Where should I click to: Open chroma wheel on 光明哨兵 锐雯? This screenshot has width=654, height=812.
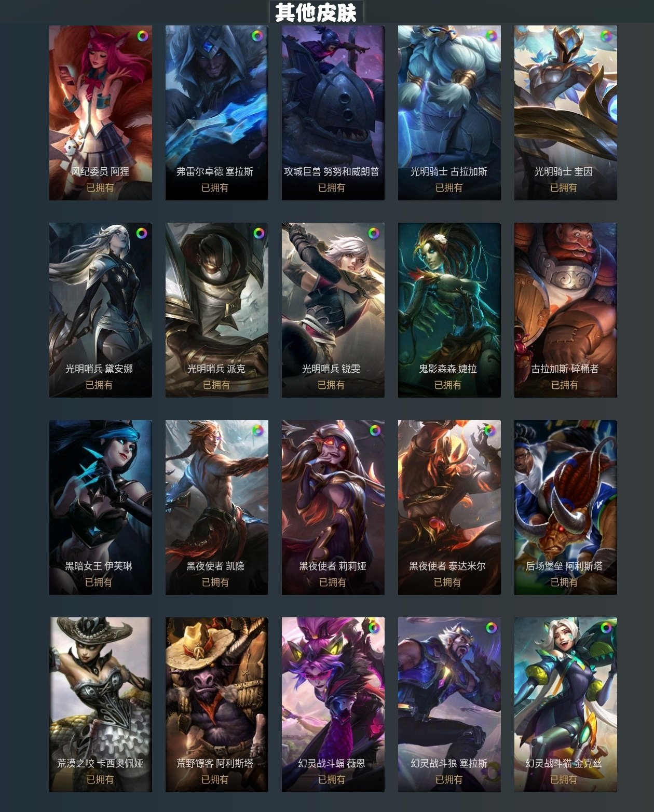[x=374, y=233]
